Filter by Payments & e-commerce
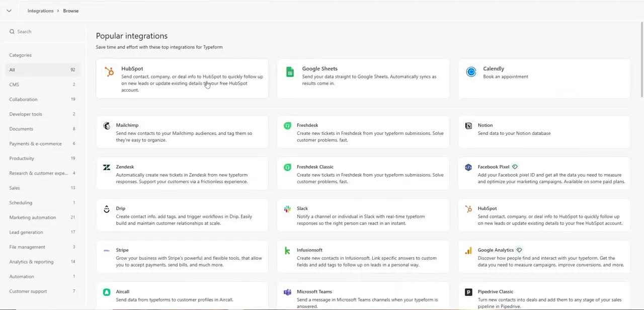The image size is (644, 310). click(42, 143)
